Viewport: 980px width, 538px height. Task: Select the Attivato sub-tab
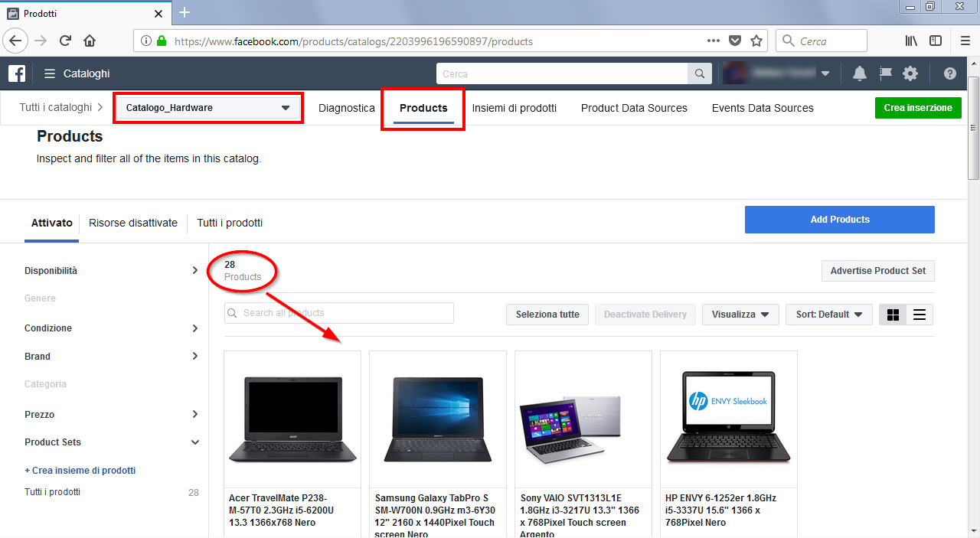(51, 223)
